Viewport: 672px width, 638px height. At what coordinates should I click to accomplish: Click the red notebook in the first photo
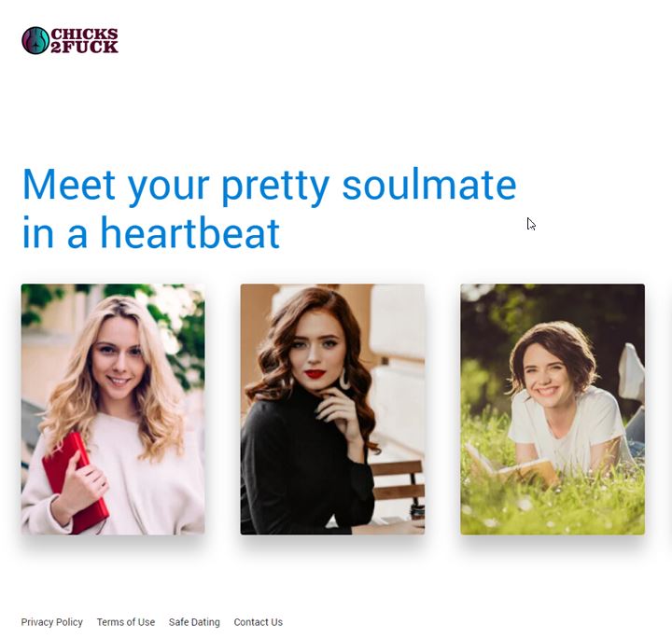75,483
